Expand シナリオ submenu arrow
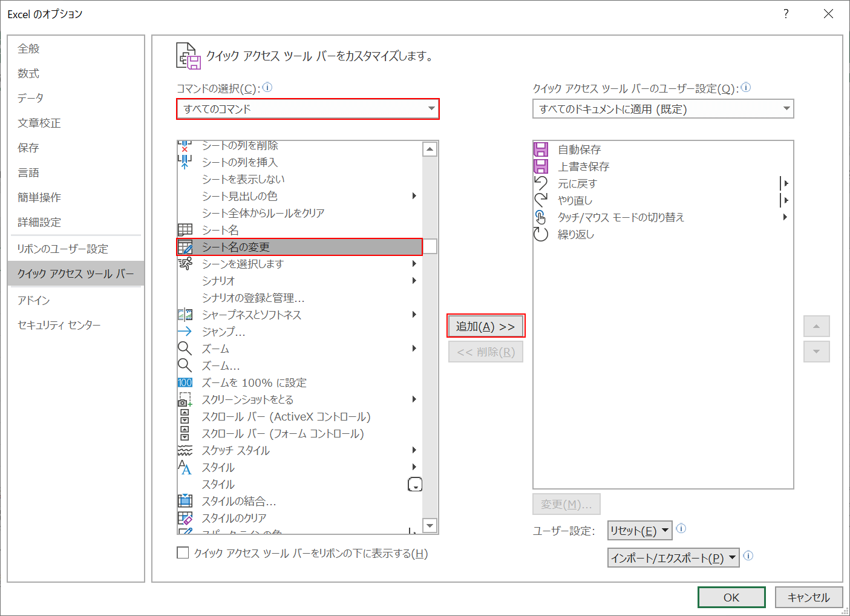Viewport: 850px width, 616px height. [414, 280]
